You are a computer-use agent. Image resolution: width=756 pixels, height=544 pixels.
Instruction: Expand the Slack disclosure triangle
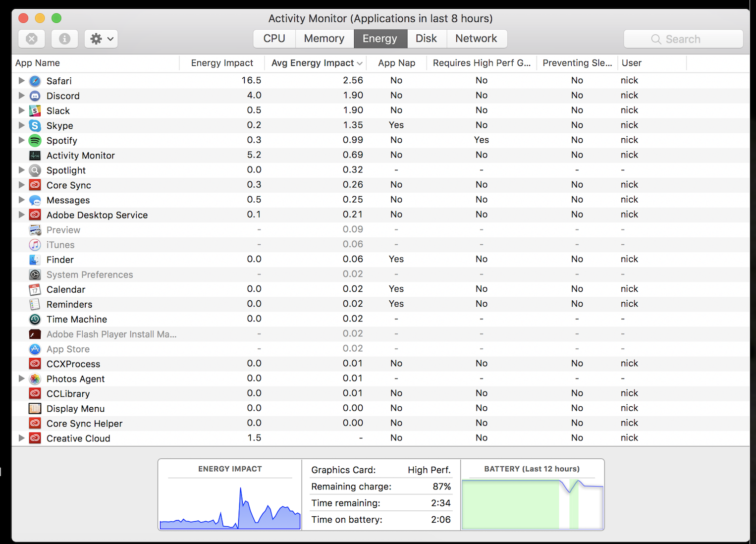21,110
